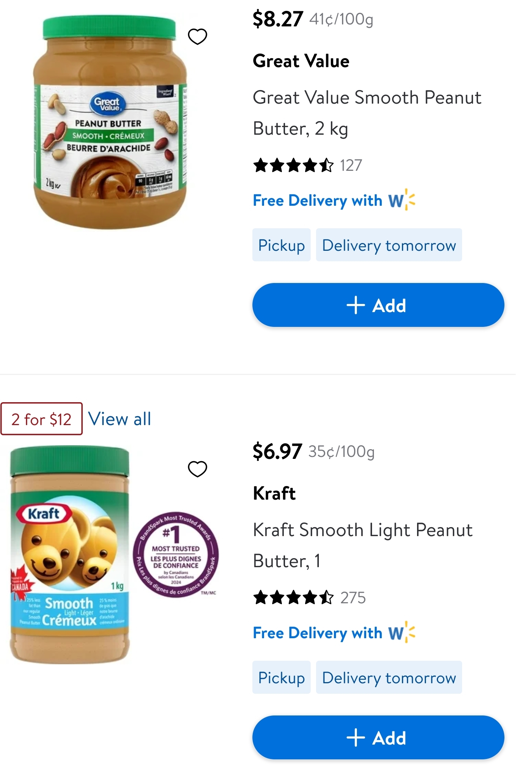The width and height of the screenshot is (532, 771).
Task: Click Free Delivery with W+ under Kraft
Action: [x=334, y=633]
